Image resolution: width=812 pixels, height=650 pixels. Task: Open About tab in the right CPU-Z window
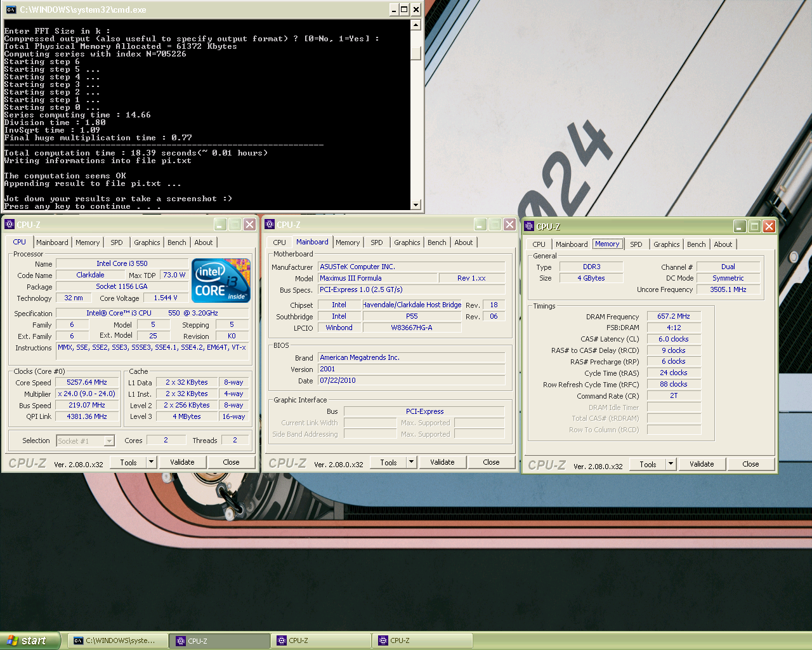coord(723,244)
